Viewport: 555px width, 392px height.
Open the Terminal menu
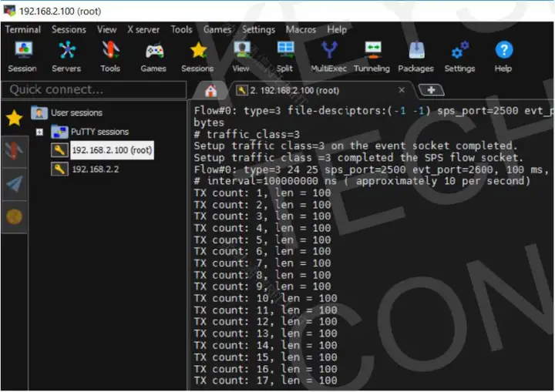[x=22, y=29]
